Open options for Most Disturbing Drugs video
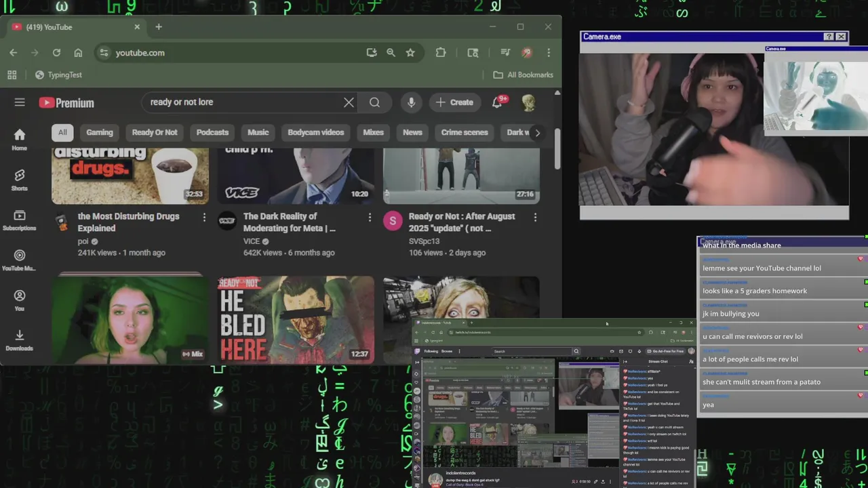Screen dimensions: 868x488 tap(204, 217)
